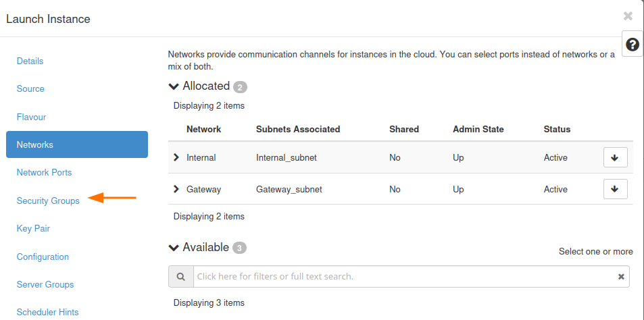
Task: Go to Security Groups step
Action: [48, 201]
